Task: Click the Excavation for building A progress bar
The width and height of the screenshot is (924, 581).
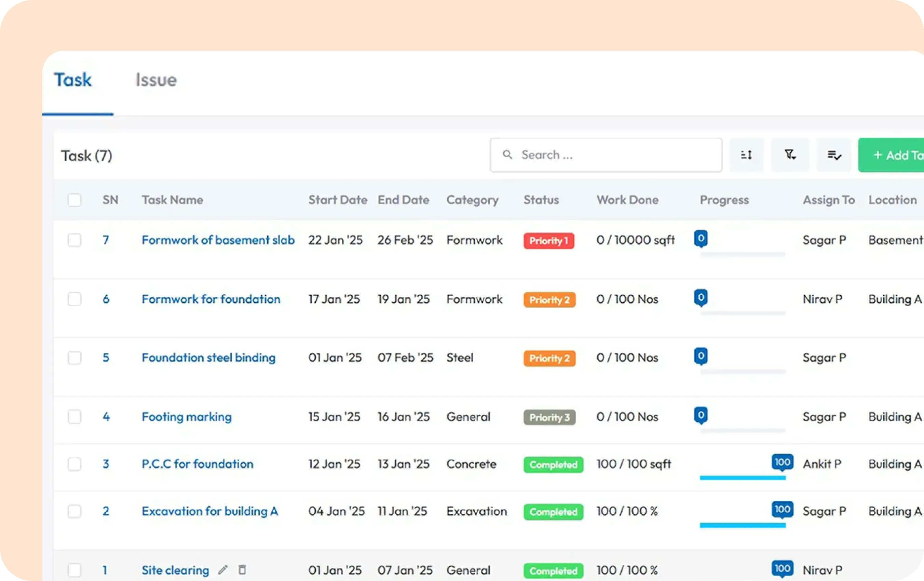Action: [743, 525]
